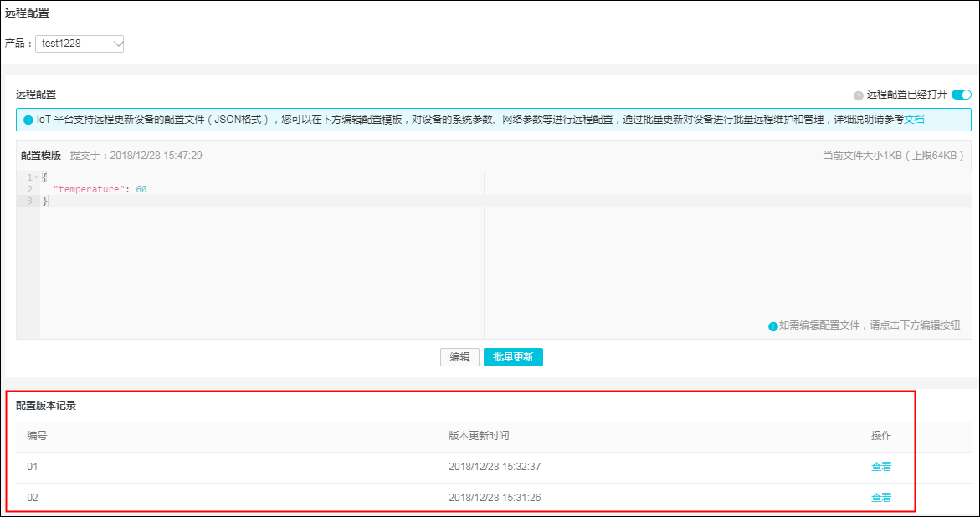Click the info icon in the IoT notice banner
Image resolution: width=980 pixels, height=517 pixels.
click(x=28, y=120)
